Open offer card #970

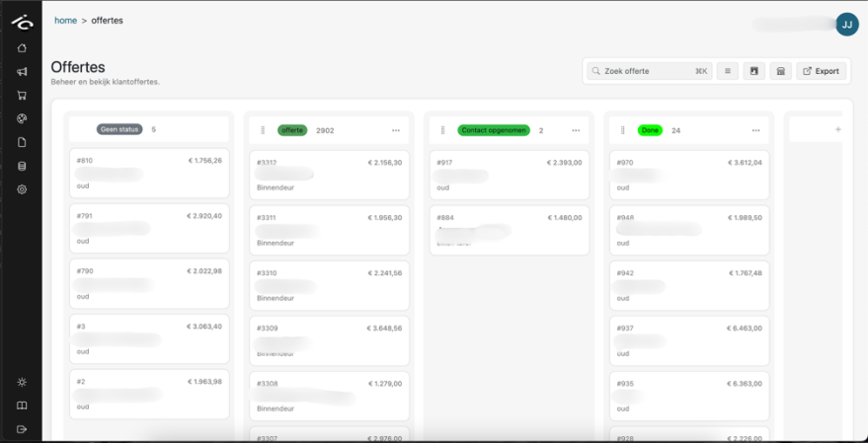click(689, 175)
